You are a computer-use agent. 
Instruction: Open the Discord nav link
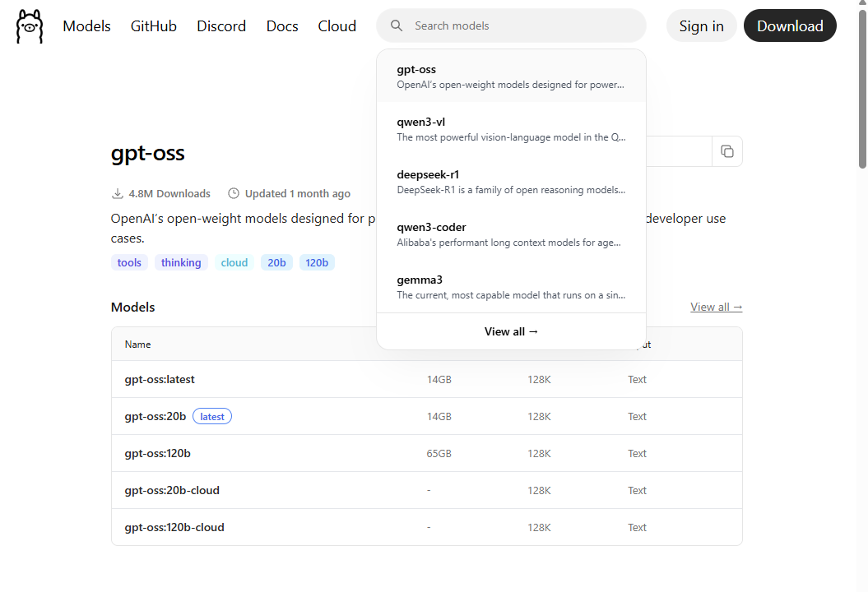(221, 26)
